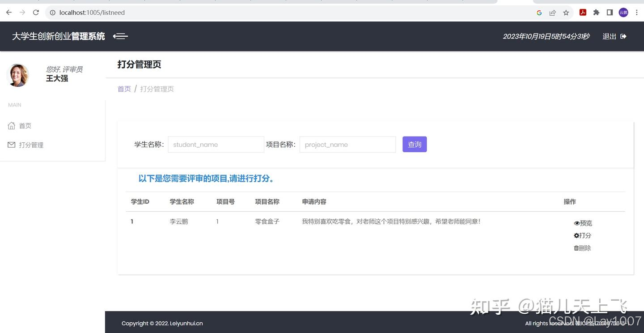Click the reviewer avatar photo

[18, 75]
